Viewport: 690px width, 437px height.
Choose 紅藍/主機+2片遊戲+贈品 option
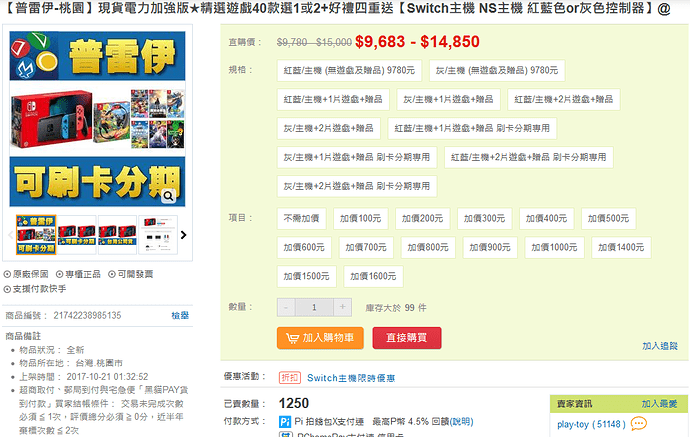pos(564,99)
